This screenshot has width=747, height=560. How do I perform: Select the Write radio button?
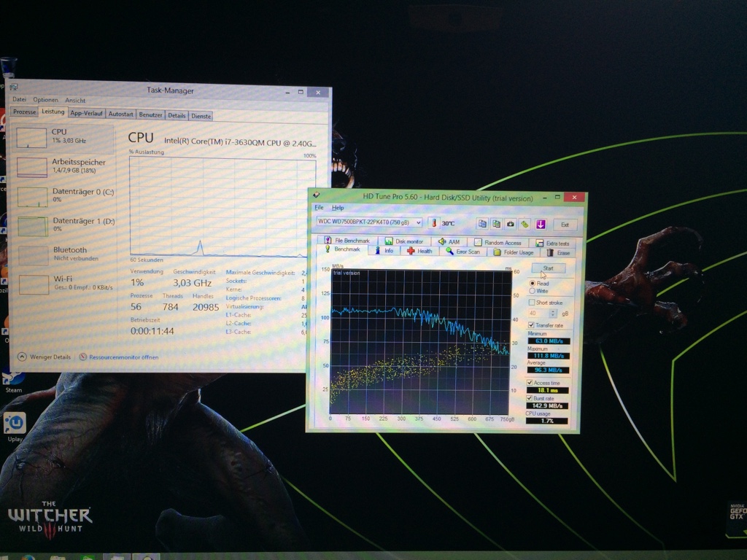pyautogui.click(x=532, y=290)
